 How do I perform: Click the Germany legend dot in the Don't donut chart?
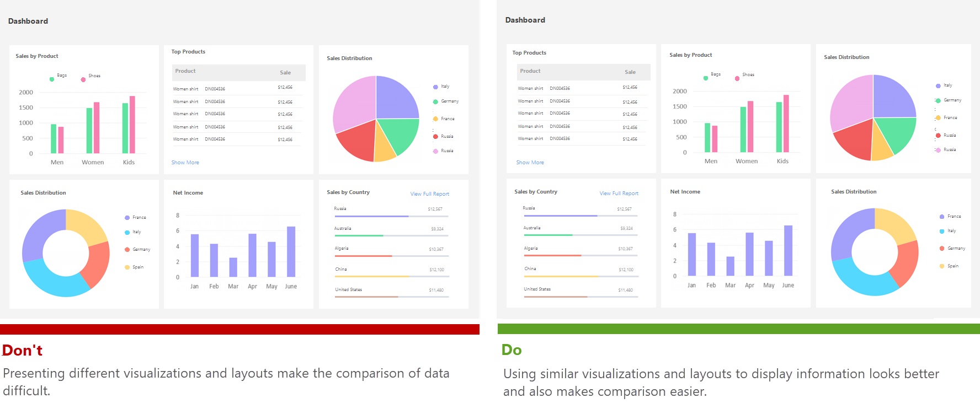[x=127, y=250]
